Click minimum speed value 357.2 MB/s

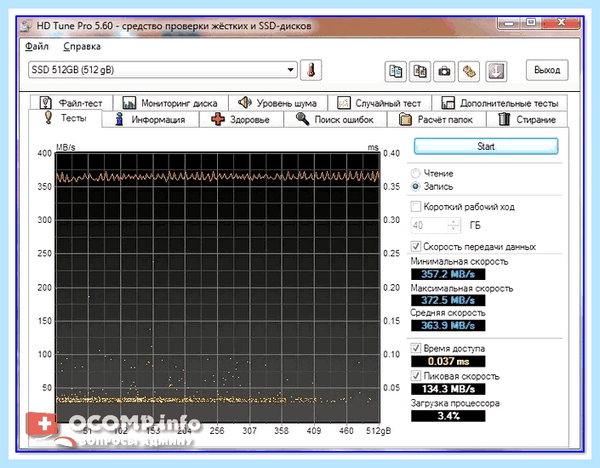(x=448, y=274)
